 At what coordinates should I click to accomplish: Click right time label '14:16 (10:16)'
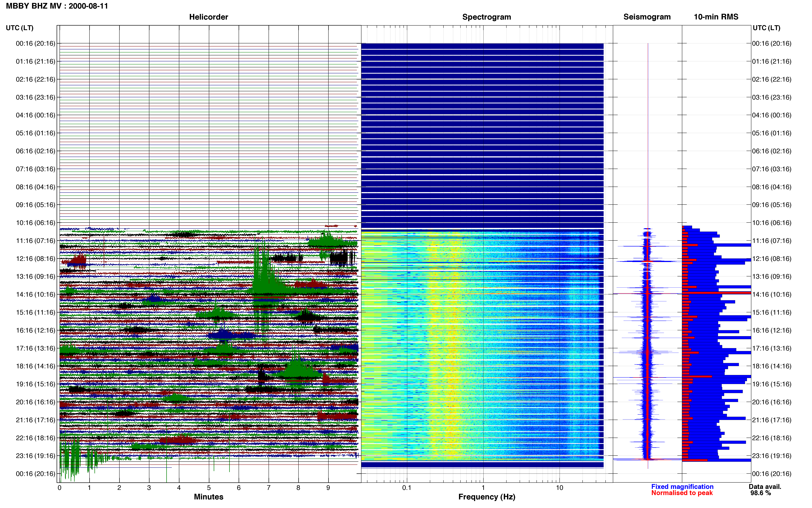click(771, 294)
